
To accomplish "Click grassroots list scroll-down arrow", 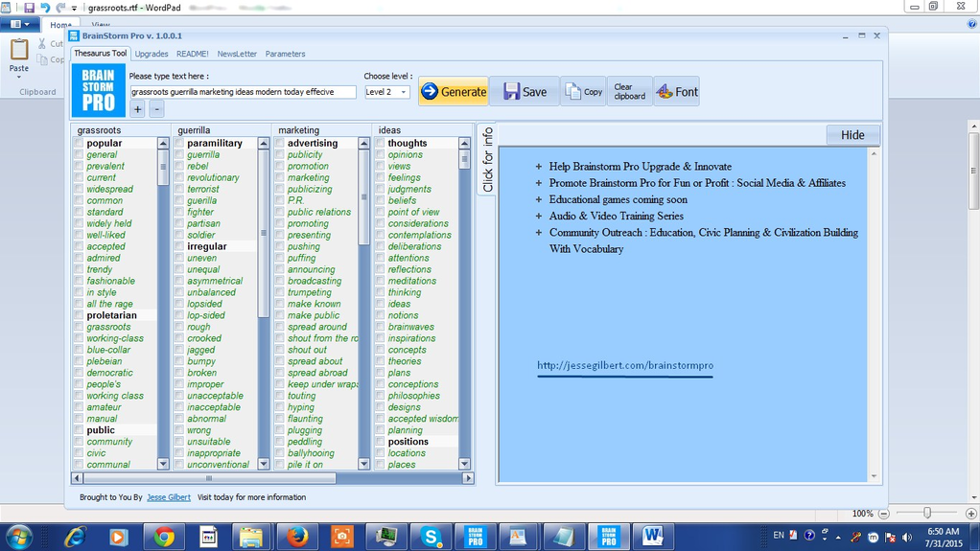I will pos(163,464).
